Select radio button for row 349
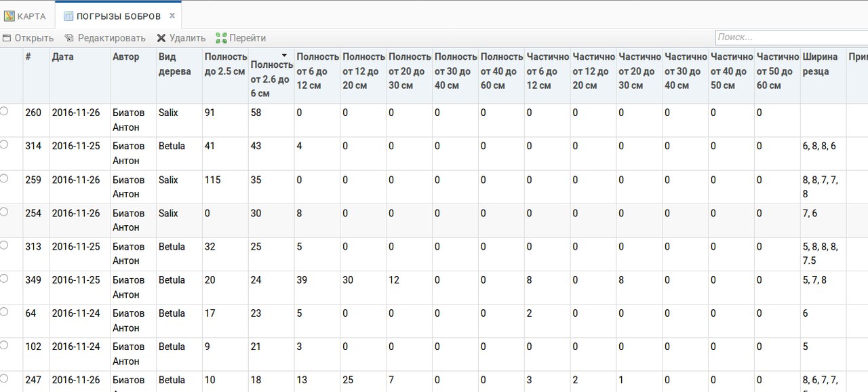This screenshot has width=868, height=392. (4, 278)
